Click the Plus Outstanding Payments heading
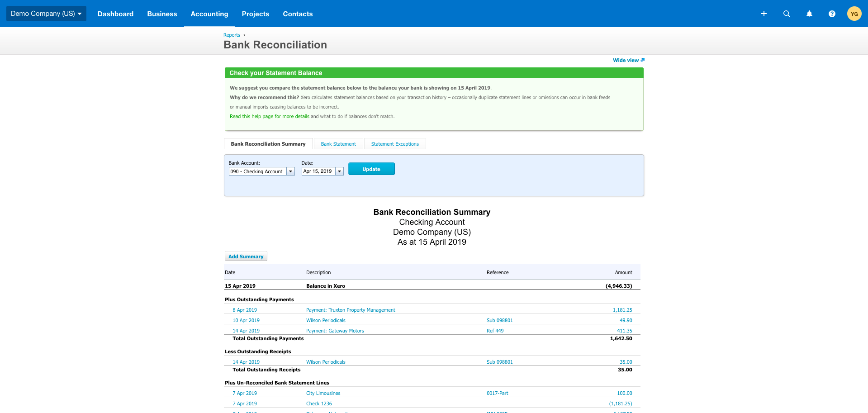The height and width of the screenshot is (413, 868). [x=259, y=299]
